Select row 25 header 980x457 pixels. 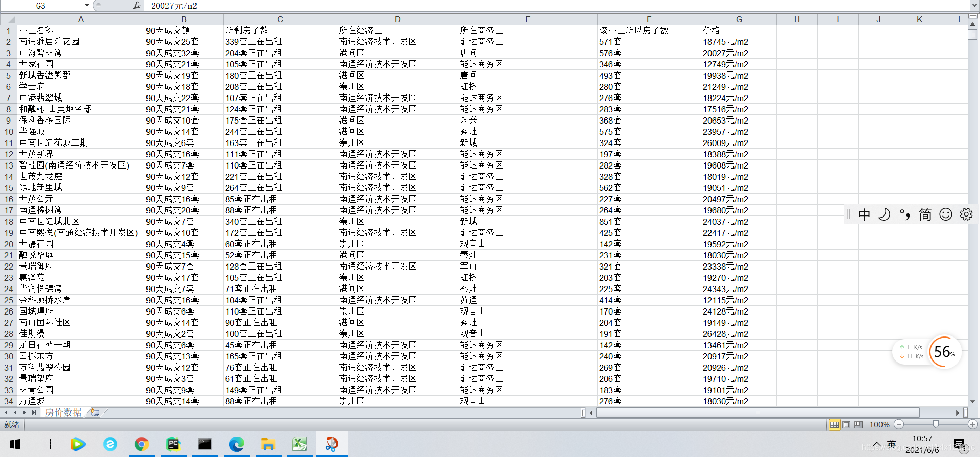(8, 300)
